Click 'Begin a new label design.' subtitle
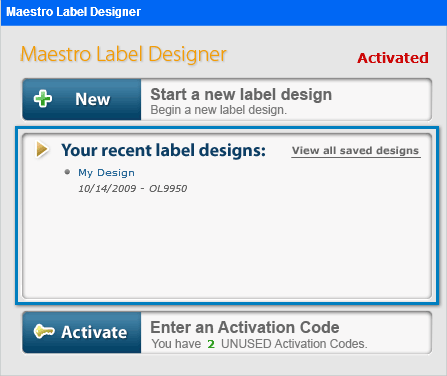Image resolution: width=447 pixels, height=376 pixels. pos(219,110)
